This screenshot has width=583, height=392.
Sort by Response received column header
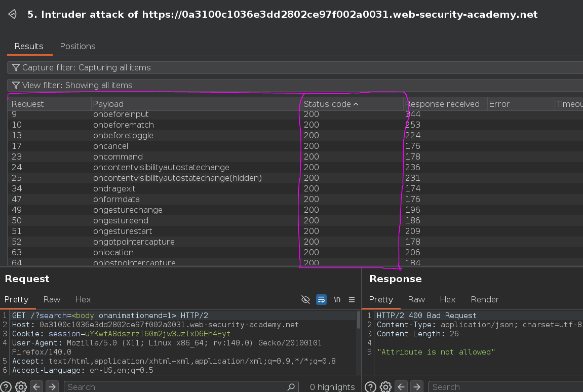tap(445, 104)
